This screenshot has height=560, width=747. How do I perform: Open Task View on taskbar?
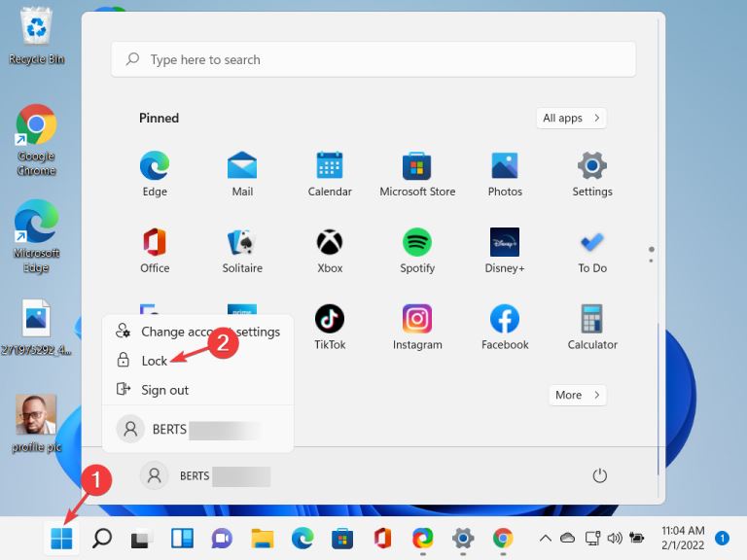tap(141, 538)
